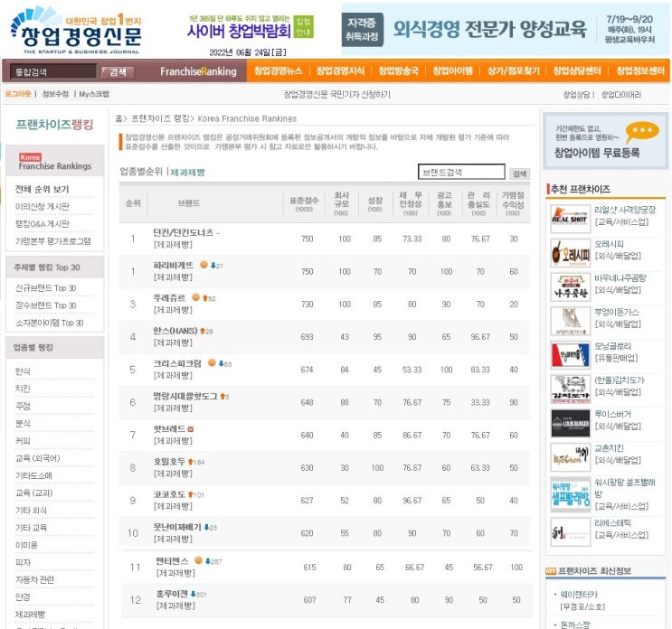Screen dimensions: 672x629
Task: Open 장수브랜드 Top 30 ranking
Action: (45, 305)
